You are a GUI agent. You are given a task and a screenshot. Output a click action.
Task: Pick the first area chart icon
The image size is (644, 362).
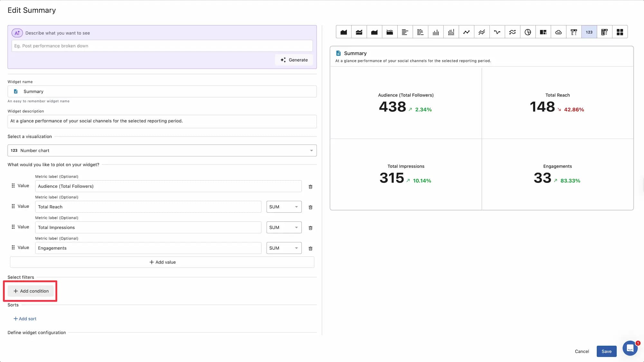click(344, 32)
